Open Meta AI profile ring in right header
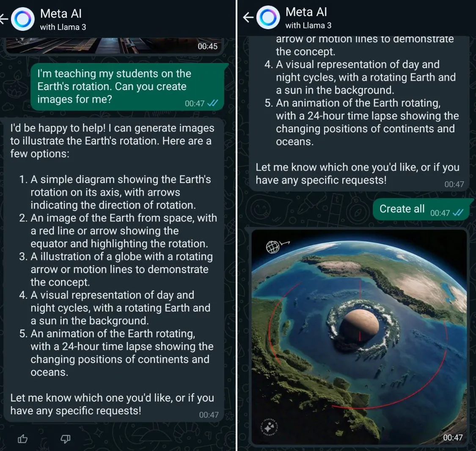The width and height of the screenshot is (476, 451). 268,17
